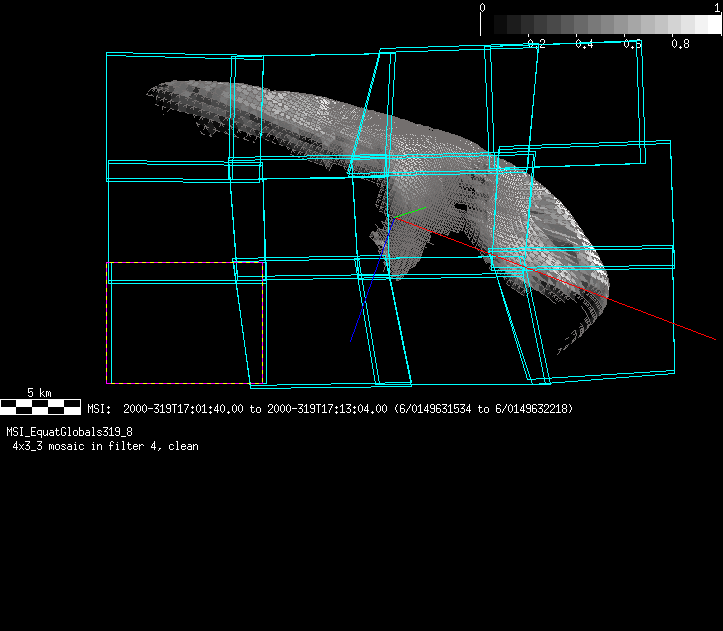Click the MSI_EquatGlobals319_8 sequence name
Screen dimensions: 723x631
(70, 432)
